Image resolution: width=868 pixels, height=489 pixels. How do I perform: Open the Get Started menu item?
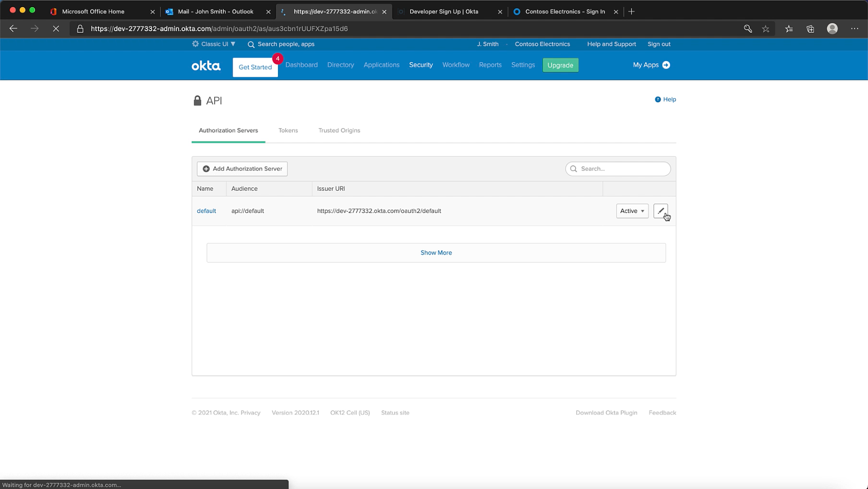[x=255, y=67]
